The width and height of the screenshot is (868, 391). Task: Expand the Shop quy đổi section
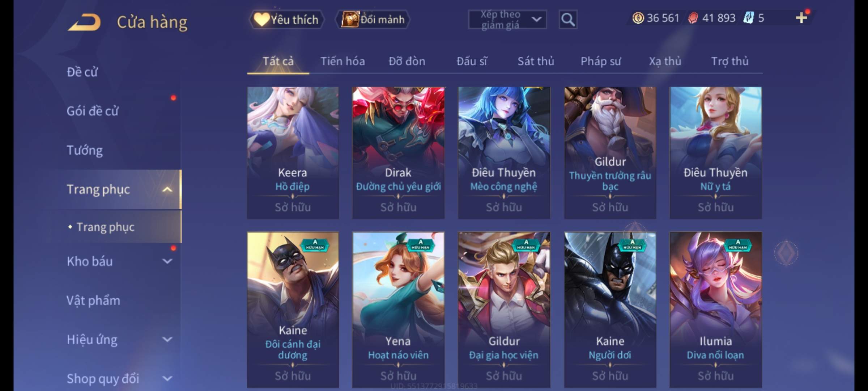click(167, 378)
